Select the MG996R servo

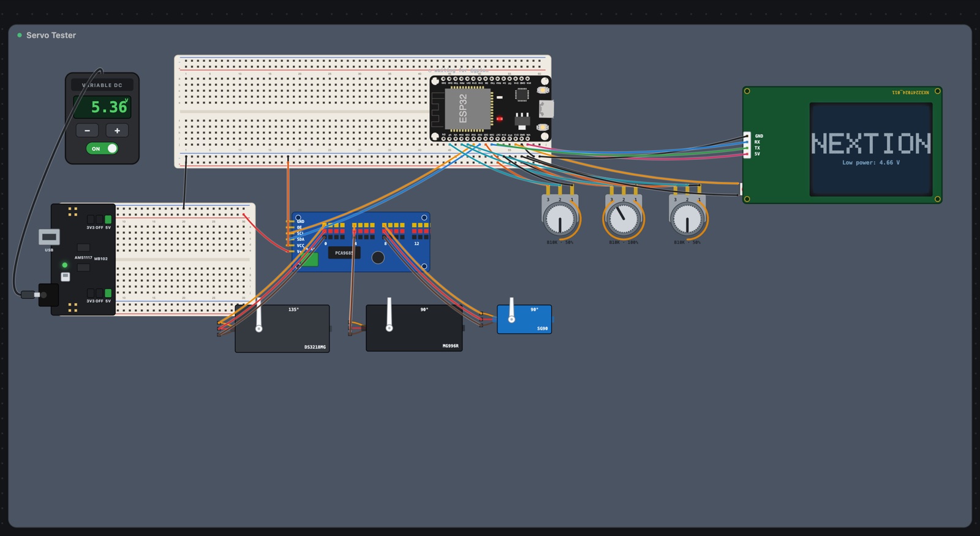tap(414, 328)
